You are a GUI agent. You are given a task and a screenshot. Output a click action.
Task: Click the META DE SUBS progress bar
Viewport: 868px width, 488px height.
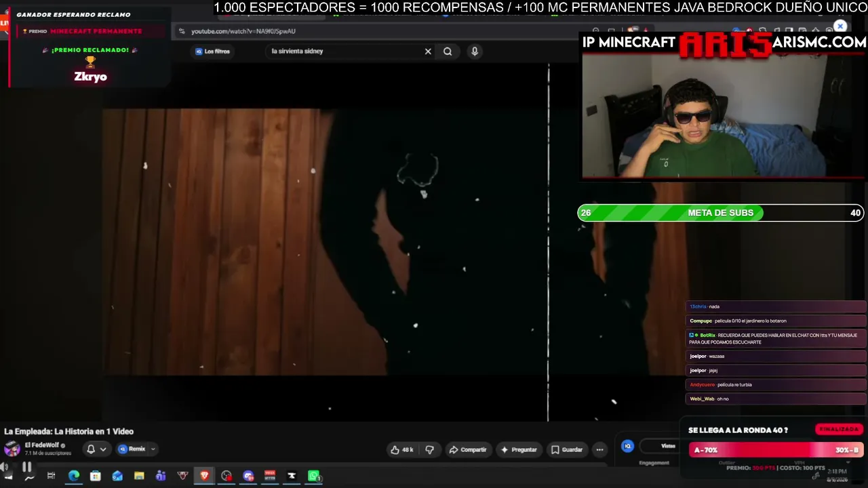[x=720, y=213]
